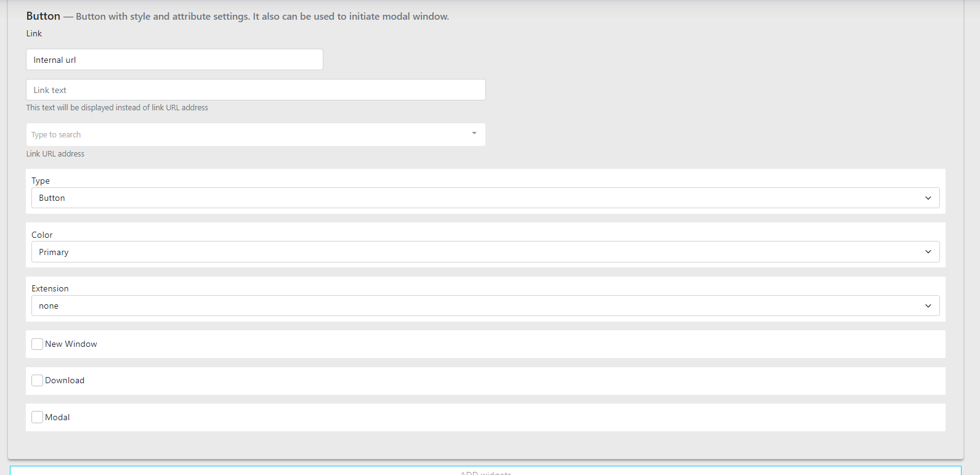Click the caret on the URL search box
980x475 pixels.
474,134
